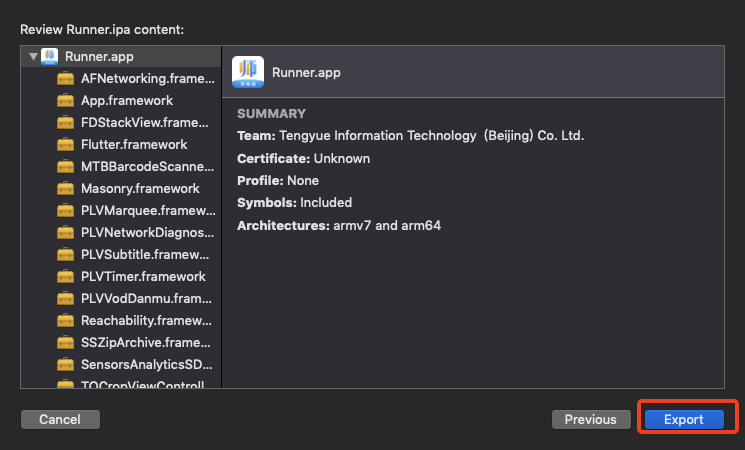Screen dimensions: 745x450
Task: Click Masonry.framework briefcase icon
Action: (65, 189)
